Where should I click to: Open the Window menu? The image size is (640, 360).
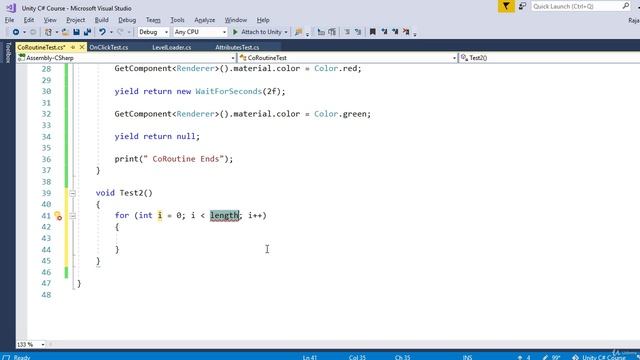click(236, 20)
